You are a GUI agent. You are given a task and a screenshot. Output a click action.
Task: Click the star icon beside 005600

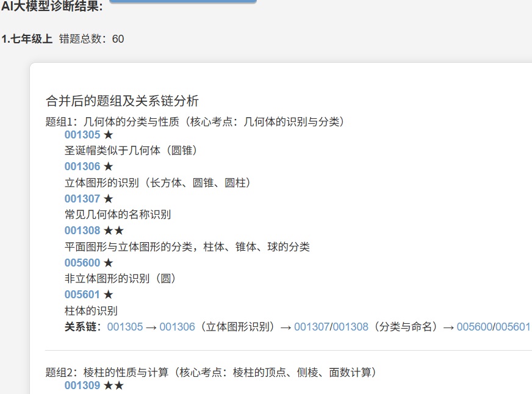[109, 263]
